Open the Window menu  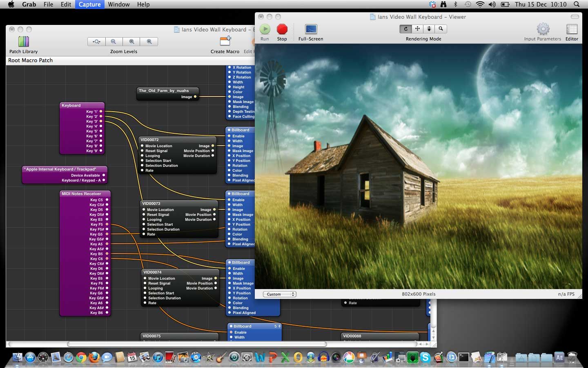[x=119, y=4]
